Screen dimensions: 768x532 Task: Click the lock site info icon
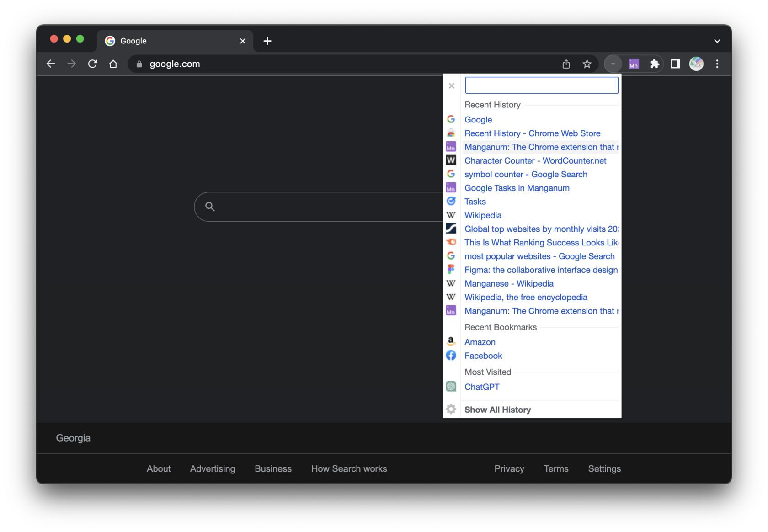coord(139,64)
